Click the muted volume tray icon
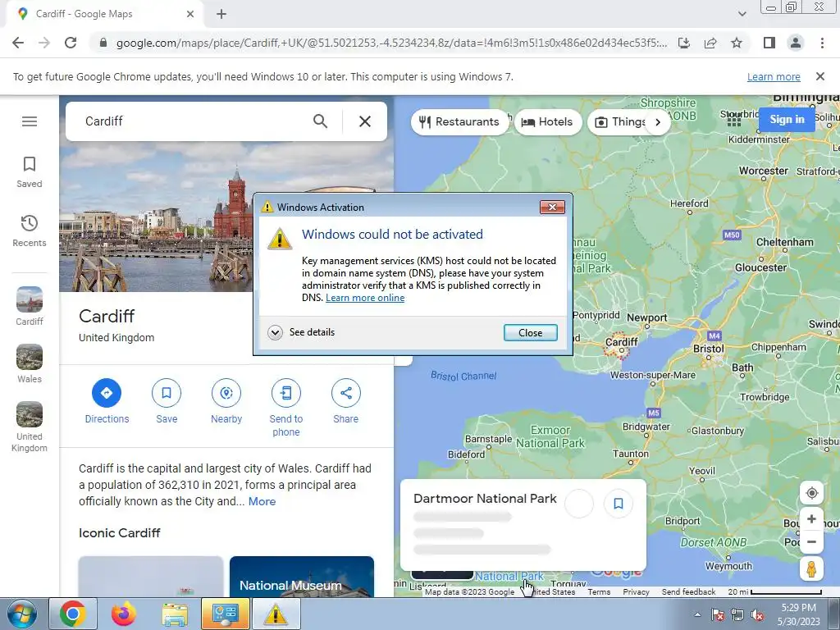840x630 pixels. pyautogui.click(x=757, y=614)
